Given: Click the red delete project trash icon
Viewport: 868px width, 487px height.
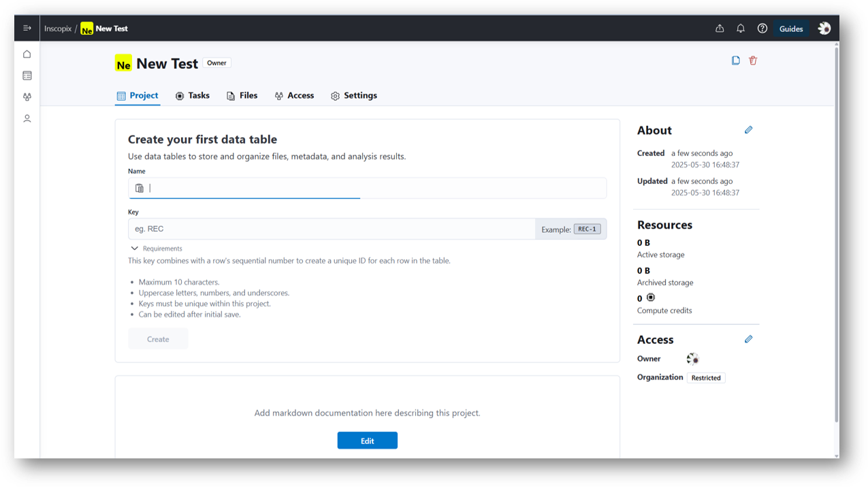Looking at the screenshot, I should point(753,61).
